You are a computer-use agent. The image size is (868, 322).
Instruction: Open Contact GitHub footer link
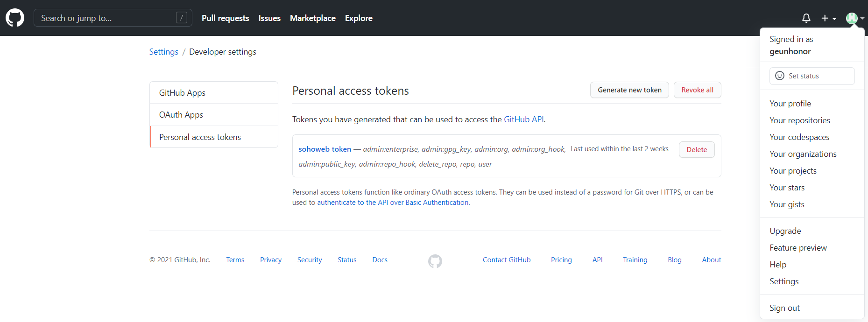(x=507, y=260)
